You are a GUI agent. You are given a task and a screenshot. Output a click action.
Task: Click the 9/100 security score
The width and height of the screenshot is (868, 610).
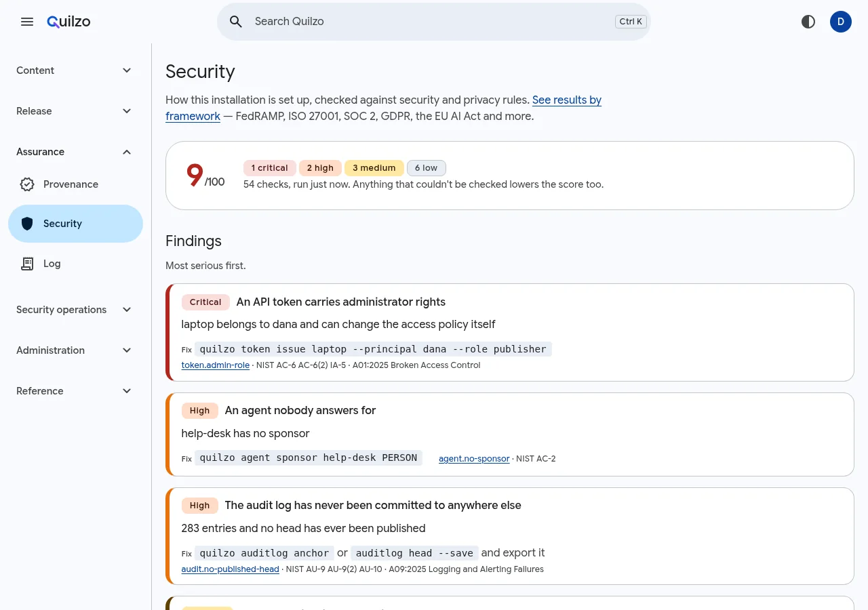[x=205, y=176]
